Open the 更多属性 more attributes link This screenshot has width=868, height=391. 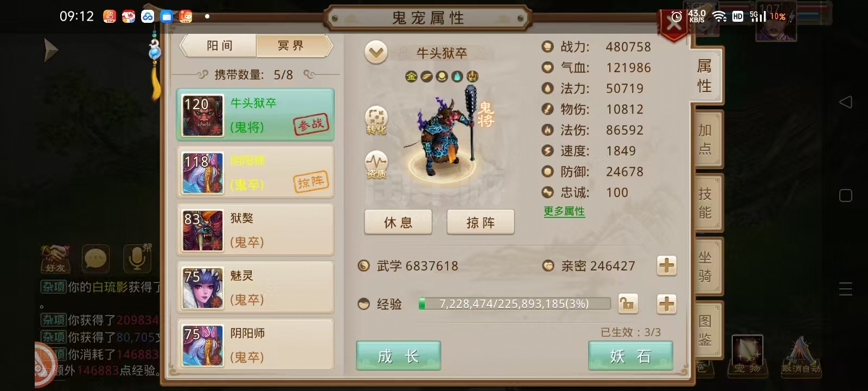pyautogui.click(x=564, y=211)
